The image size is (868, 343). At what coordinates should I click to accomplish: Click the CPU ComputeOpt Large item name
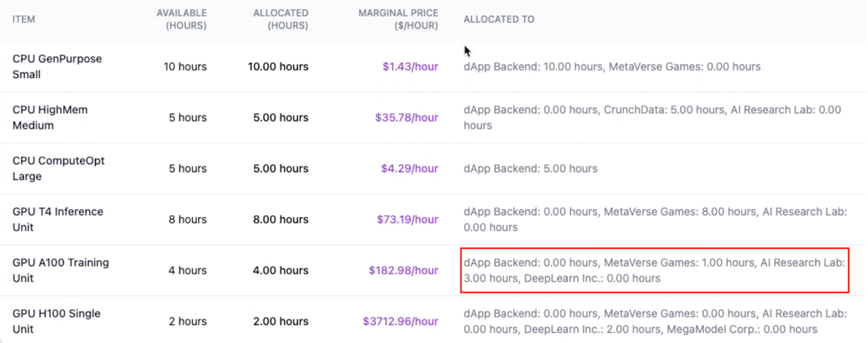(58, 169)
